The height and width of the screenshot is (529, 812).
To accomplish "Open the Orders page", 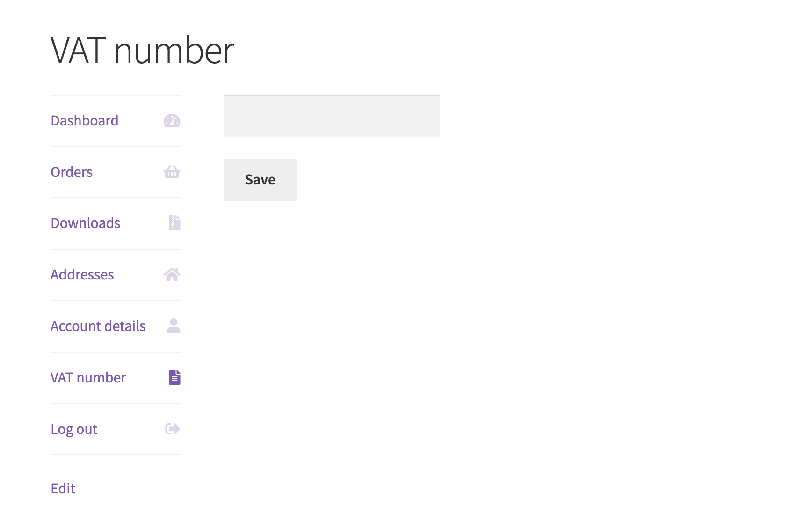I will (71, 172).
